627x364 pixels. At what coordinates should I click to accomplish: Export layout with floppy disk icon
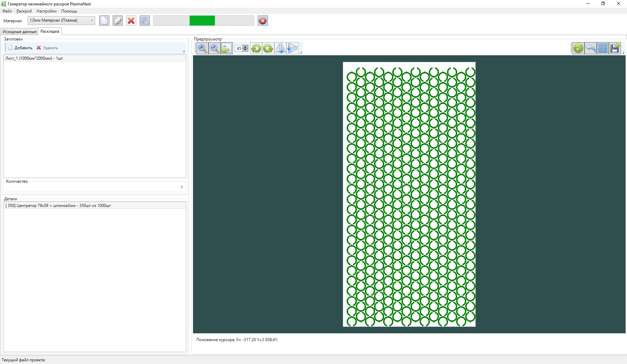coord(615,48)
